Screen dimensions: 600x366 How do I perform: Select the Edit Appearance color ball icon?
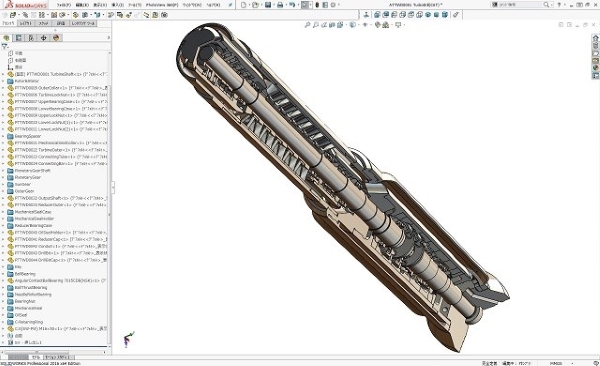pyautogui.click(x=378, y=25)
